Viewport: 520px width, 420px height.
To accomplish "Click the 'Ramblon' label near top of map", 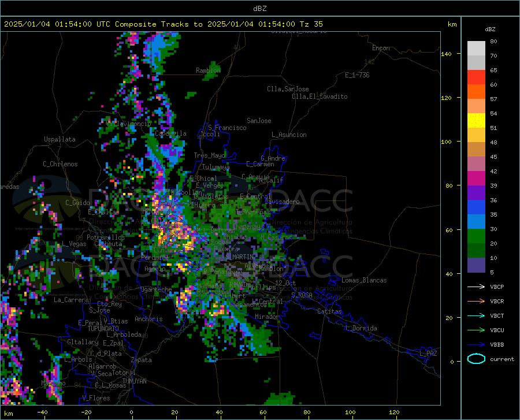I will point(208,70).
